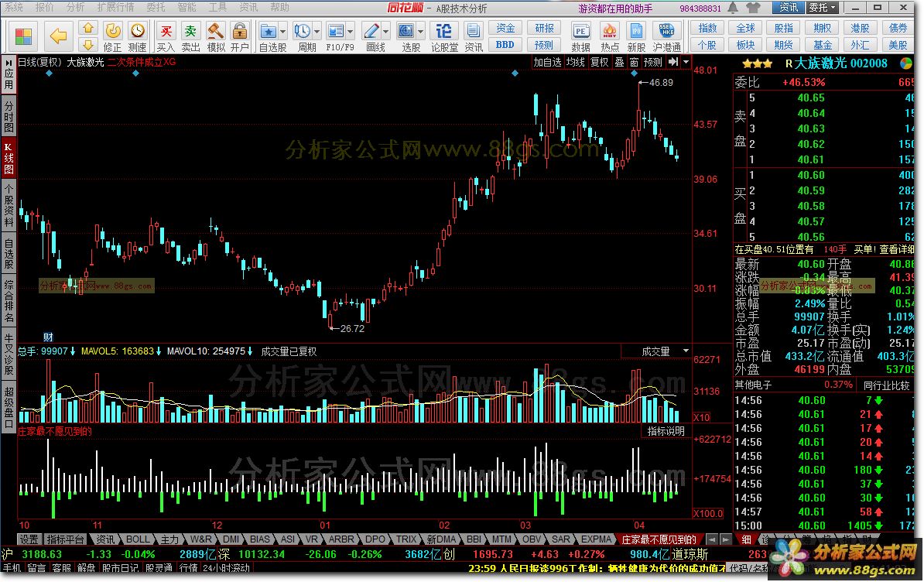Toggle the left sidebar expand arrow

(x=9, y=61)
